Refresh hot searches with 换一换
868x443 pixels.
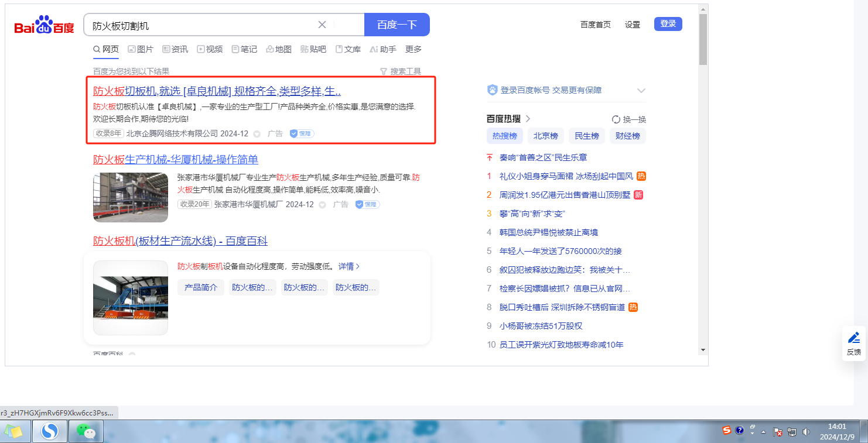629,119
